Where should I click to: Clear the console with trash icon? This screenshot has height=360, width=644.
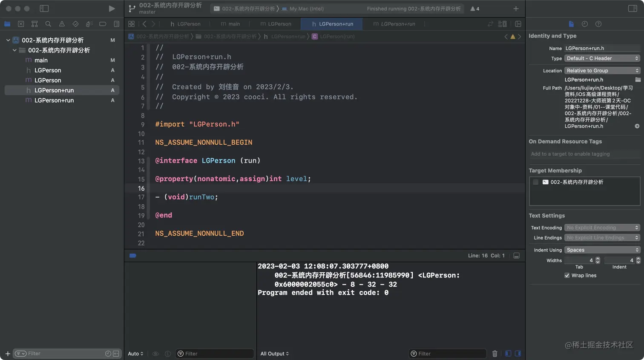coord(495,354)
